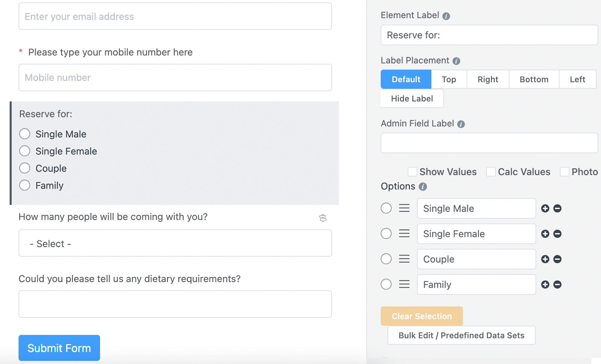The image size is (601, 364).
Task: Switch Label Placement to Top
Action: [x=449, y=79]
